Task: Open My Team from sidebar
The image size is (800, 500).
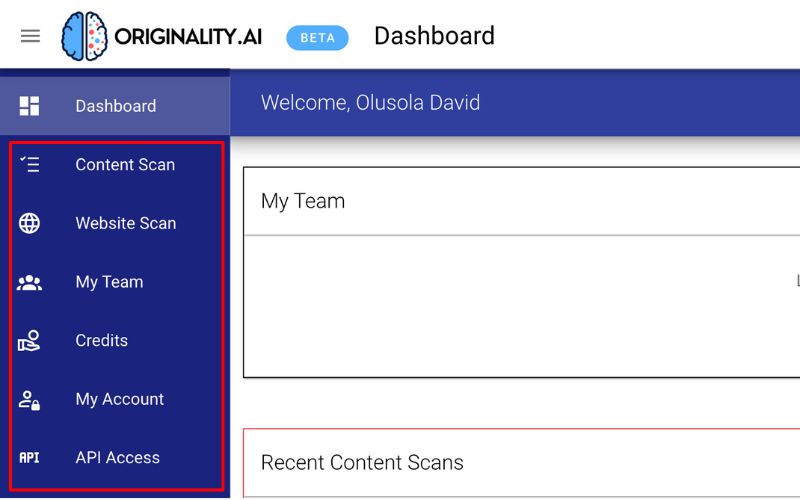Action: coord(109,282)
